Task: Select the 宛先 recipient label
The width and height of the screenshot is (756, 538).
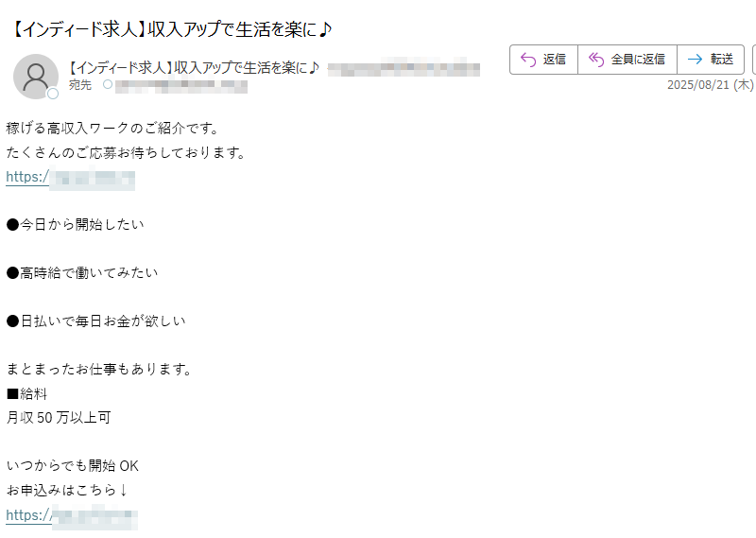Action: (80, 85)
